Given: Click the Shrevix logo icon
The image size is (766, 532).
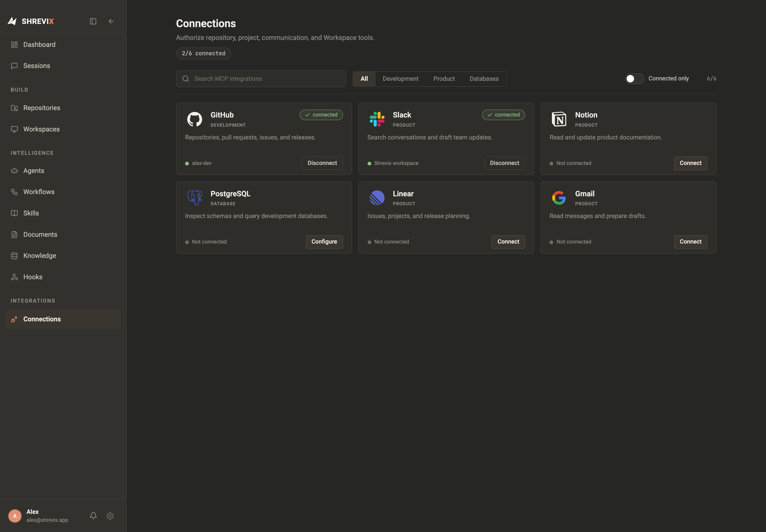Looking at the screenshot, I should click(12, 21).
